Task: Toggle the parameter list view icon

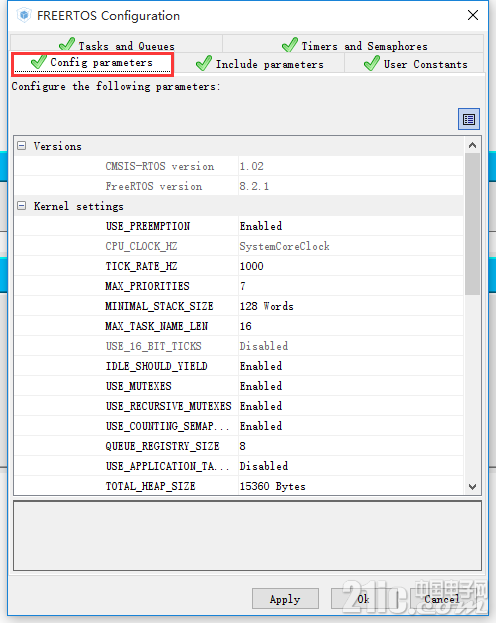Action: coord(469,119)
